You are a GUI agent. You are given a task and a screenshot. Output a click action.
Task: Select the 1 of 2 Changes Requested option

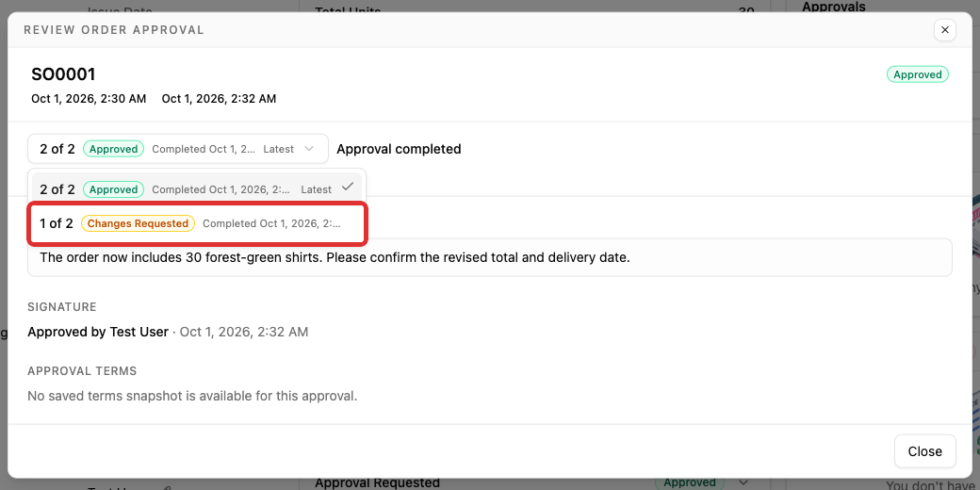197,223
